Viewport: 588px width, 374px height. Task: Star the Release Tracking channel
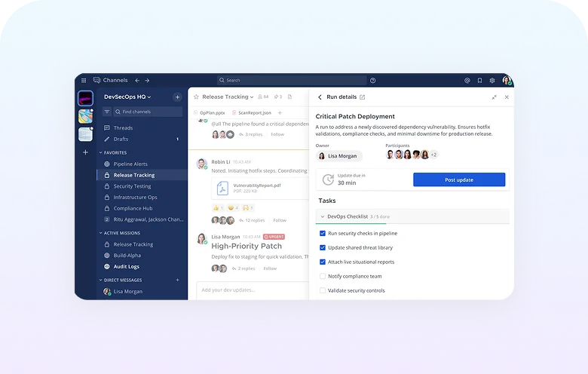point(196,97)
